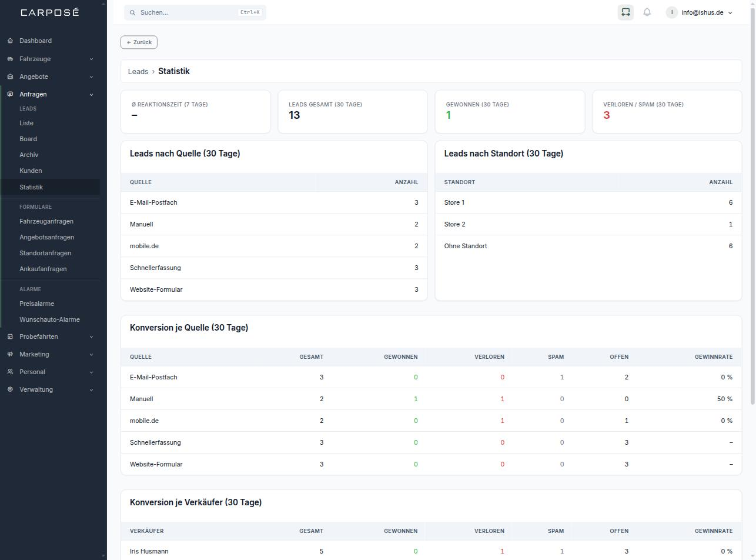Click the screen layout icon beside bell
Screen dimensions: 756x560
click(625, 12)
